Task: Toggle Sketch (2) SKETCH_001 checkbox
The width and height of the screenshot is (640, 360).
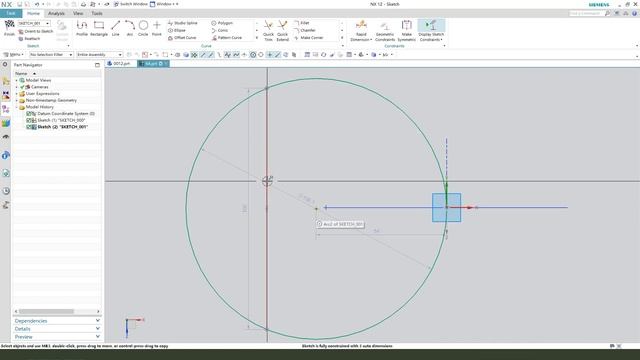Action: [x=29, y=127]
